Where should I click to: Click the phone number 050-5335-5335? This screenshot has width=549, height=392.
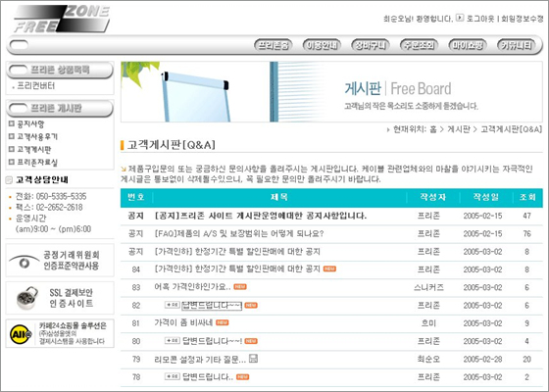click(x=61, y=196)
